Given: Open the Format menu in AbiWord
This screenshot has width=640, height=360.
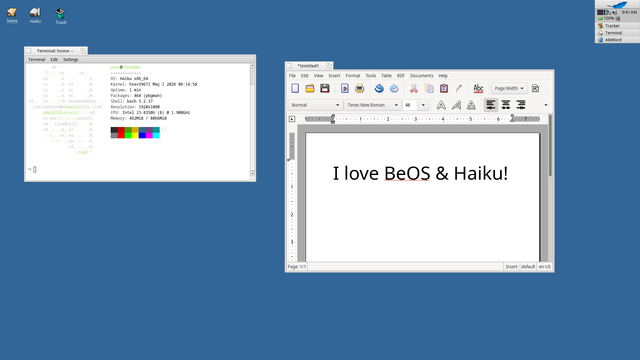Looking at the screenshot, I should coord(353,76).
